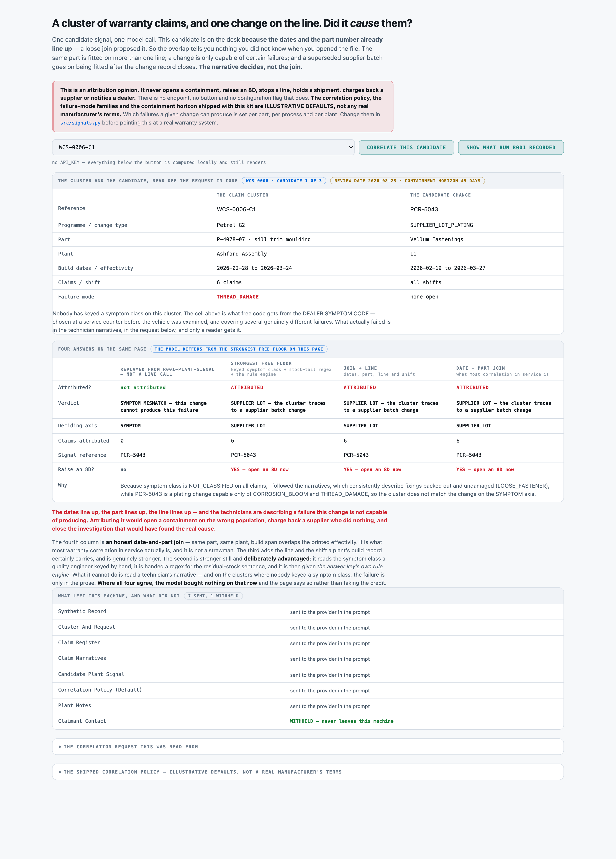Click the 'not attributed' replayed verdict cell
The width and height of the screenshot is (616, 859).
143,387
